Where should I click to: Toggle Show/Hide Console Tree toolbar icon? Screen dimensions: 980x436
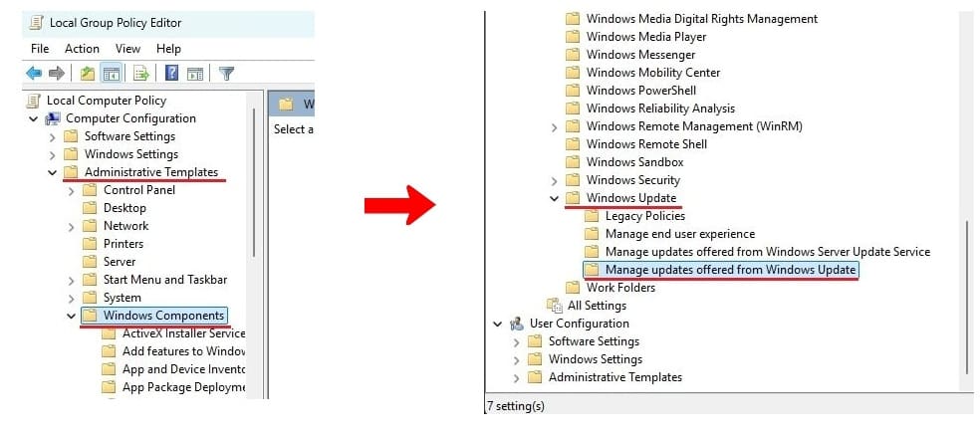112,74
